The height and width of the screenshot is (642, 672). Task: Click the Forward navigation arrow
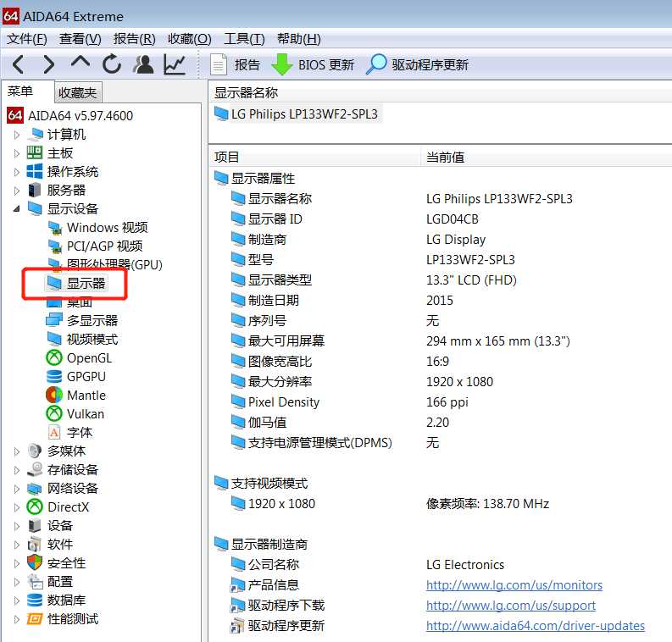point(49,64)
